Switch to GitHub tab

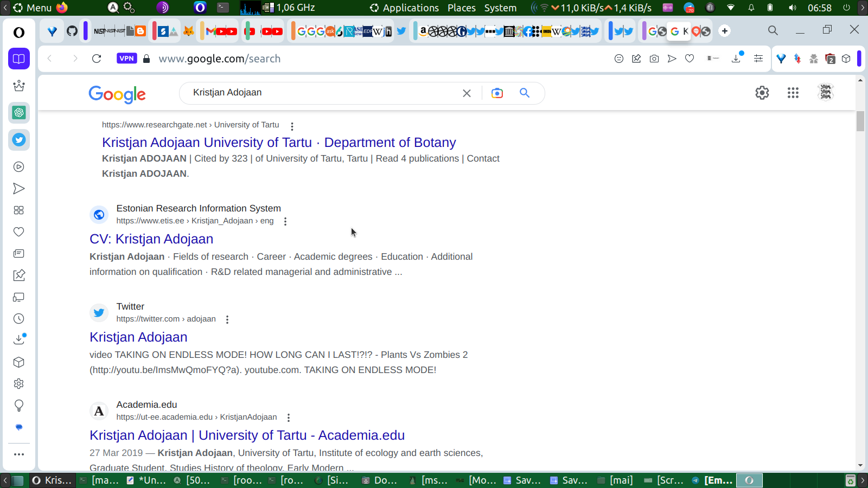72,31
